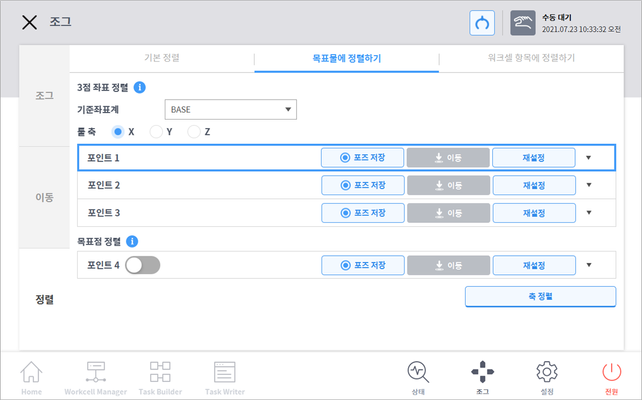Expand the 포인트 1 row arrow
The width and height of the screenshot is (642, 400).
(x=589, y=158)
